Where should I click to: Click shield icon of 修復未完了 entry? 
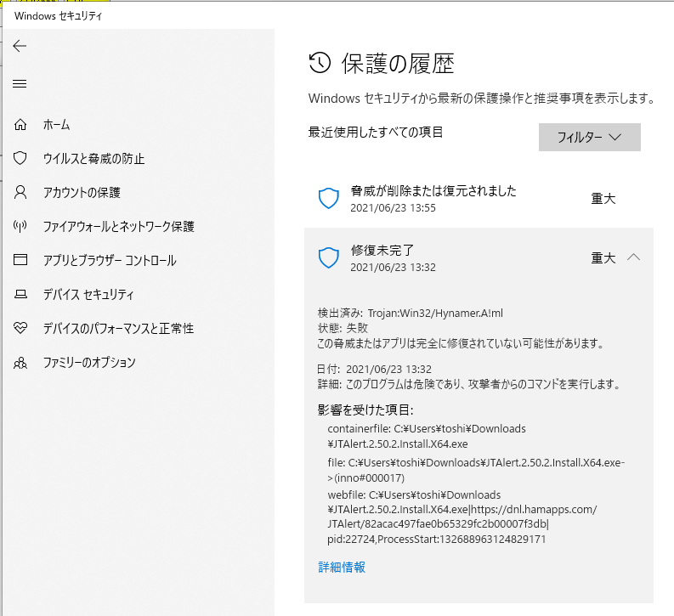pyautogui.click(x=329, y=257)
